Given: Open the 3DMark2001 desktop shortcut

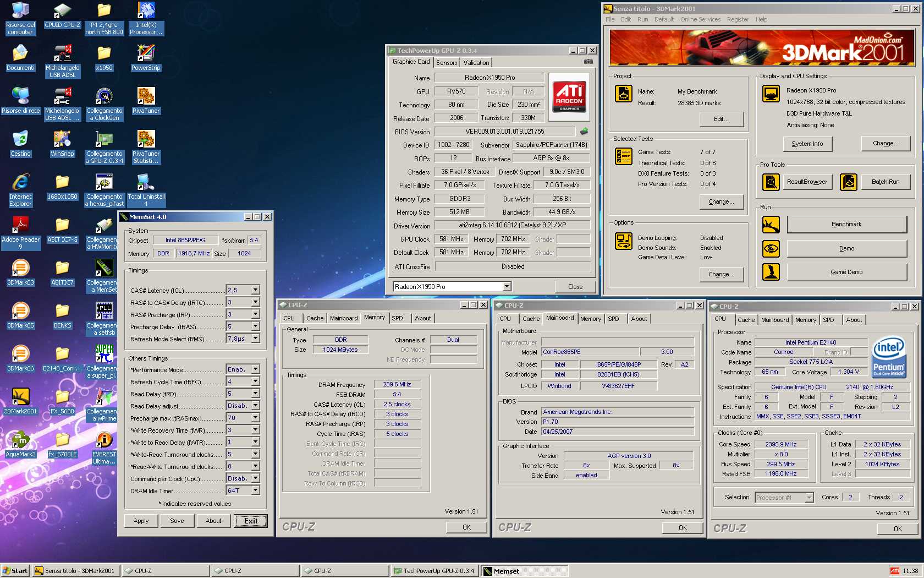Looking at the screenshot, I should click(20, 401).
